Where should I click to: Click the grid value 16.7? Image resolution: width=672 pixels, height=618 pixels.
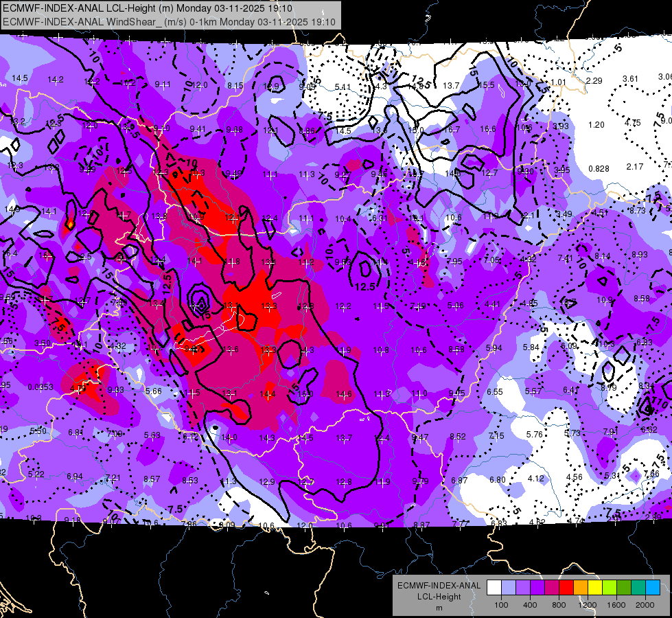click(452, 129)
